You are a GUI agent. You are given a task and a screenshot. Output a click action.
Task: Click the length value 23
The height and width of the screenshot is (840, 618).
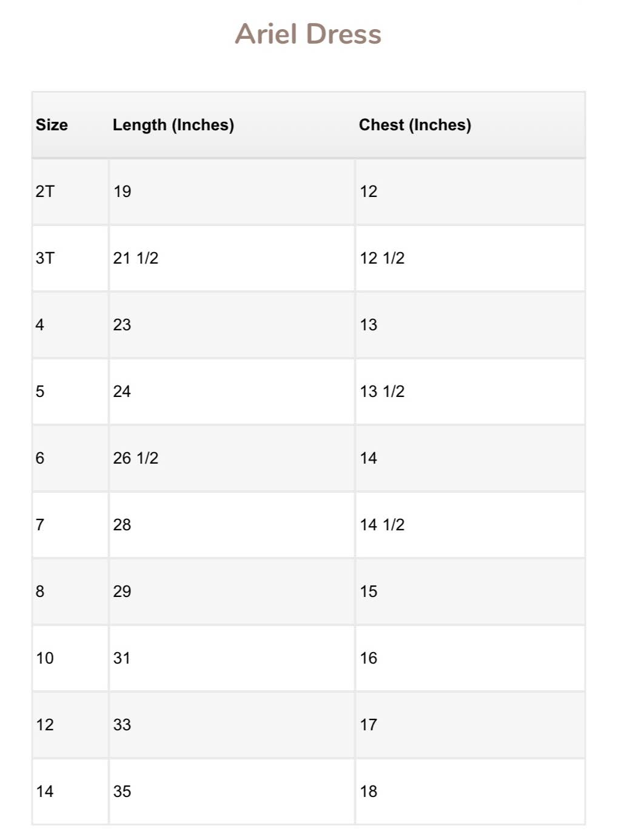tap(122, 325)
